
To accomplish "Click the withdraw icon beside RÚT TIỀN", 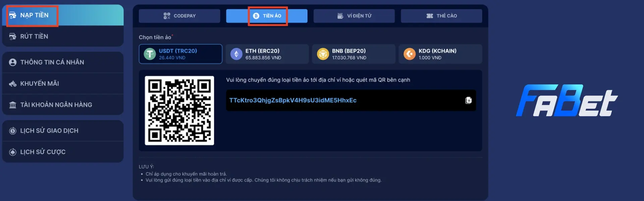I will coord(13,36).
